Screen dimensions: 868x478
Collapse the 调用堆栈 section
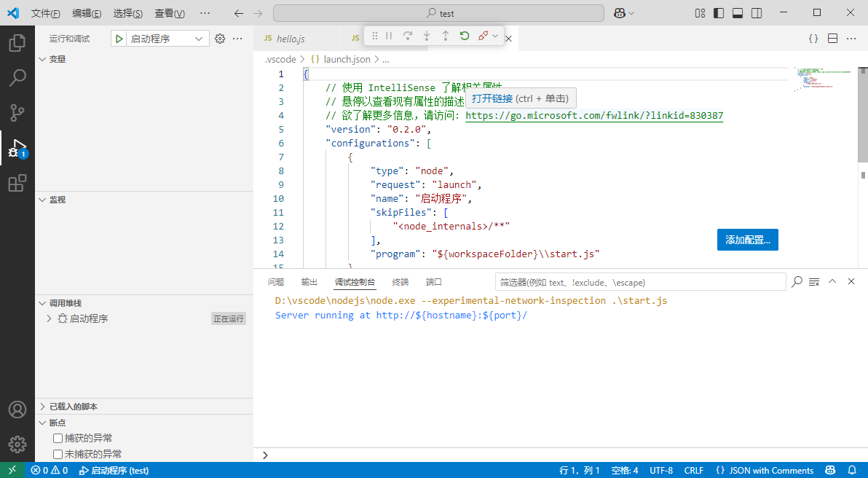(42, 304)
